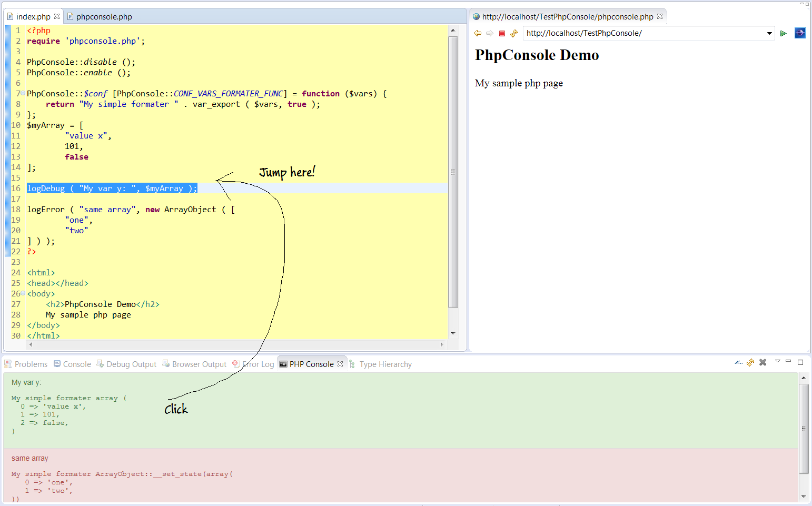Click the logError call on line 18
812x506 pixels.
[131, 209]
